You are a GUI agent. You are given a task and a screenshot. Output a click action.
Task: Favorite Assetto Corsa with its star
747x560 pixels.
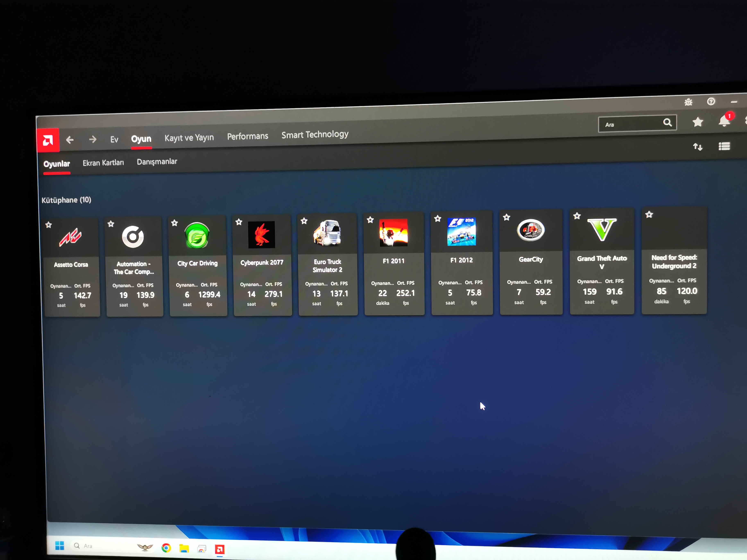pos(49,225)
